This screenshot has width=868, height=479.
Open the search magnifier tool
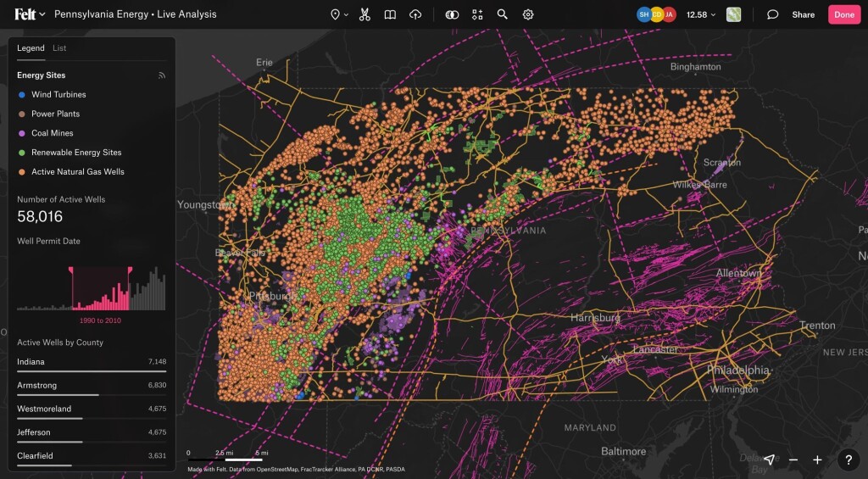point(502,14)
